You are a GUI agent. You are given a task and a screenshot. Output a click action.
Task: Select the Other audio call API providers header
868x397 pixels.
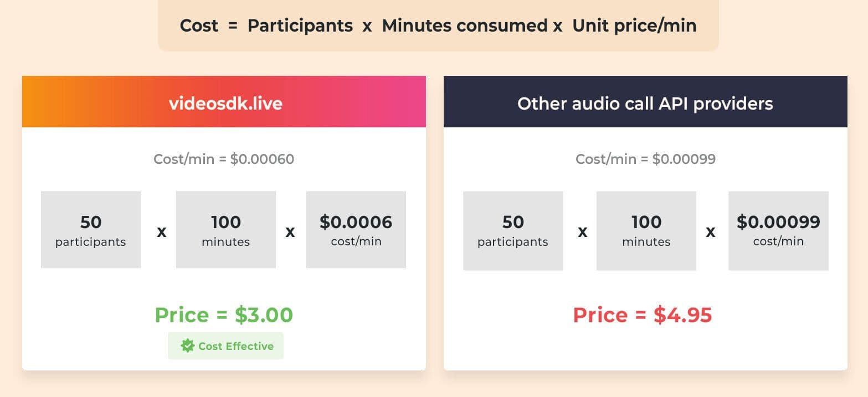(x=645, y=102)
